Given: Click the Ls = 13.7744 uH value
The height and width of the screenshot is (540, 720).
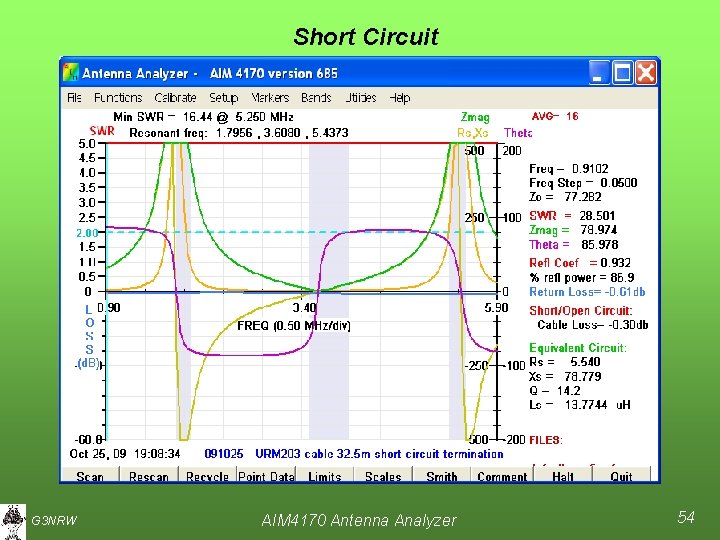Looking at the screenshot, I should pos(580,405).
